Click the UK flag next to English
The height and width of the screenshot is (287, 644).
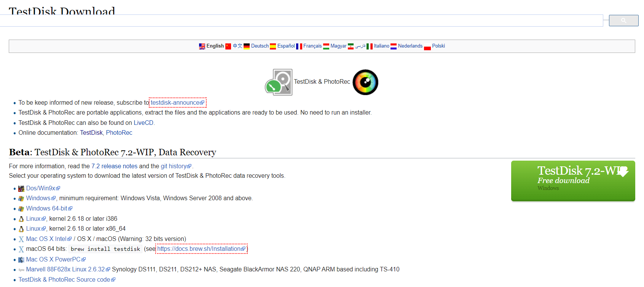tap(202, 46)
